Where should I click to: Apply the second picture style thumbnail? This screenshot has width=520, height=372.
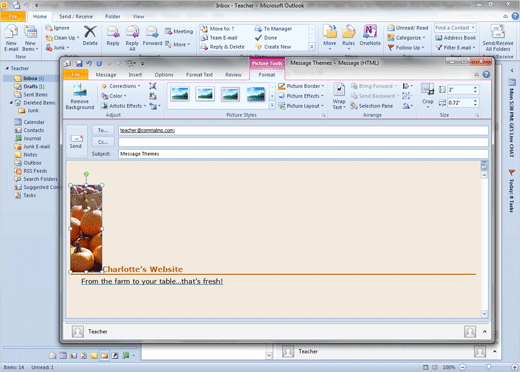click(x=205, y=94)
